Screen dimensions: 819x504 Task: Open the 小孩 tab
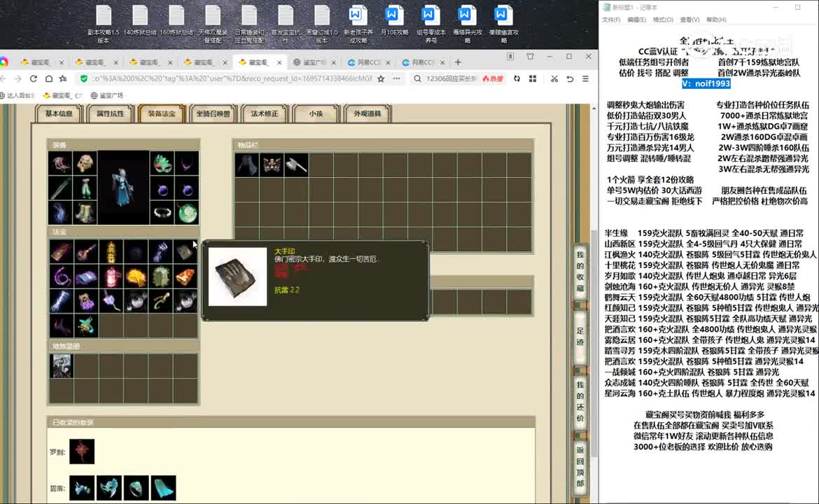(x=316, y=113)
